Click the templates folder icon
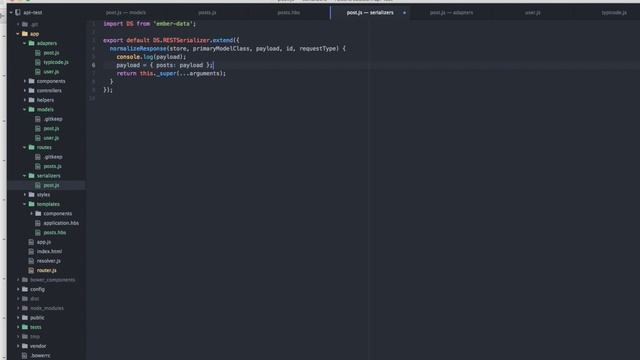640x360 pixels. (31, 204)
